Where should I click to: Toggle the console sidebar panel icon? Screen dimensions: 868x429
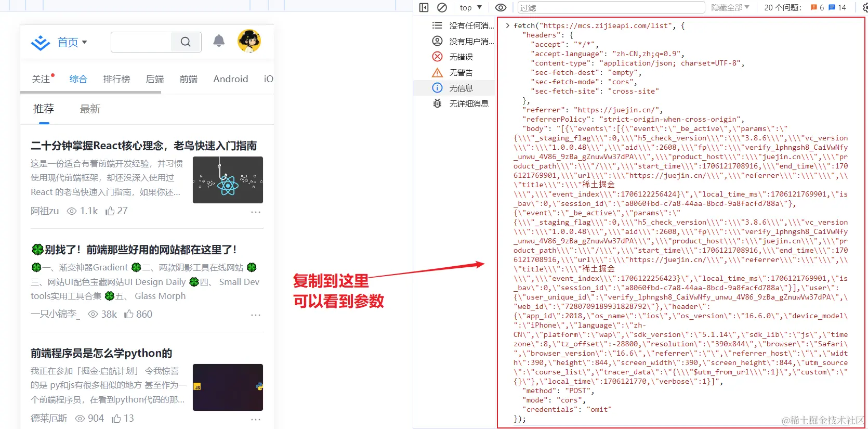[424, 7]
